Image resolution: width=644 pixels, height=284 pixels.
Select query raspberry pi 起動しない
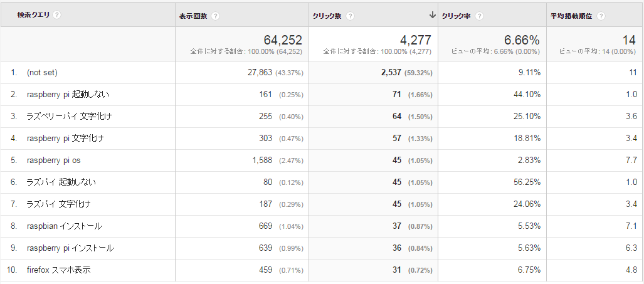point(68,95)
